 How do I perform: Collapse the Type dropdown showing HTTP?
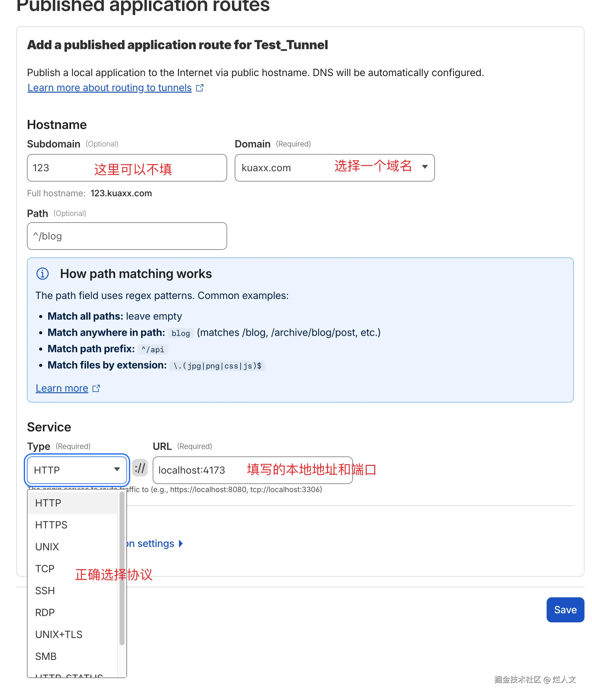pos(77,470)
